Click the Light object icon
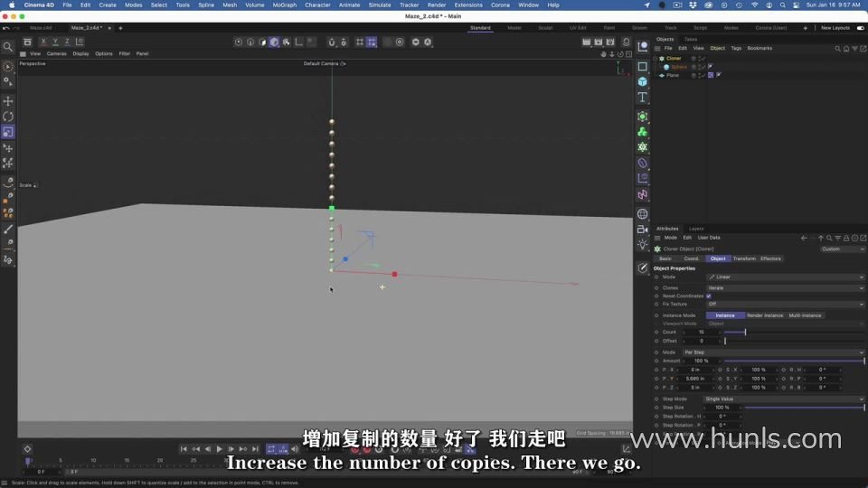The height and width of the screenshot is (488, 868). [642, 245]
